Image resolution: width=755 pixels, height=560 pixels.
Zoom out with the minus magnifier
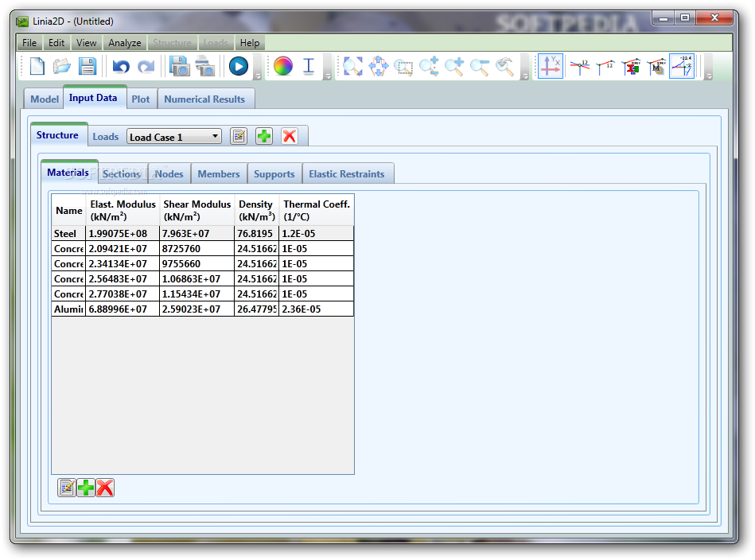480,67
